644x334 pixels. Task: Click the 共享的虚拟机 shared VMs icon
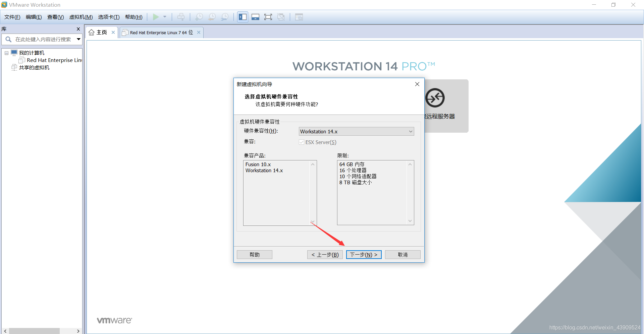click(x=14, y=67)
